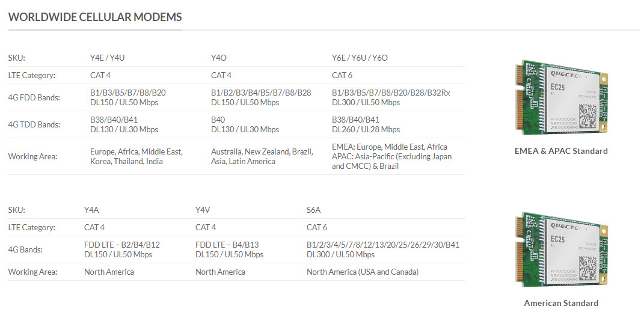The height and width of the screenshot is (321, 644).
Task: Click the Worldwide Cellular Modems heading
Action: (x=95, y=17)
